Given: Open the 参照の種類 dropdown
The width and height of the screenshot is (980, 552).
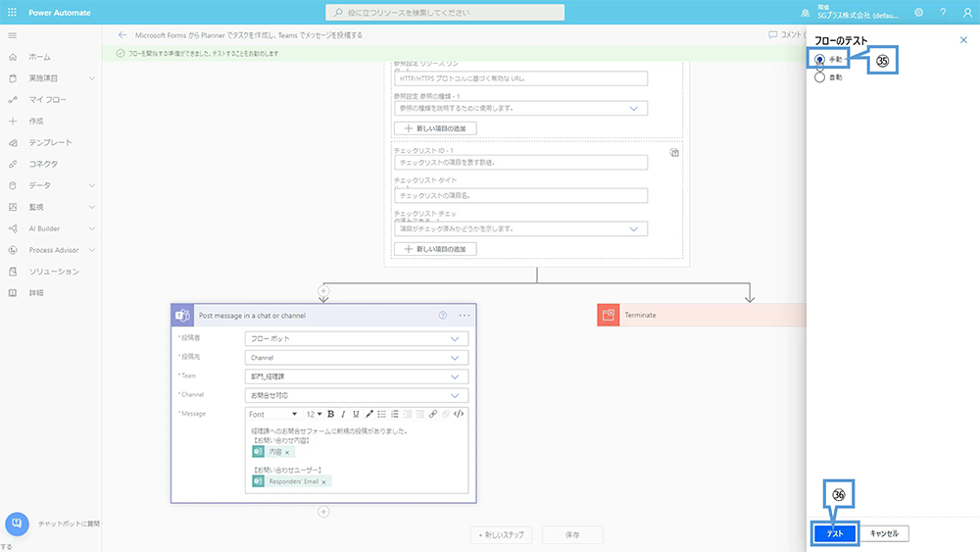Looking at the screenshot, I should click(520, 108).
